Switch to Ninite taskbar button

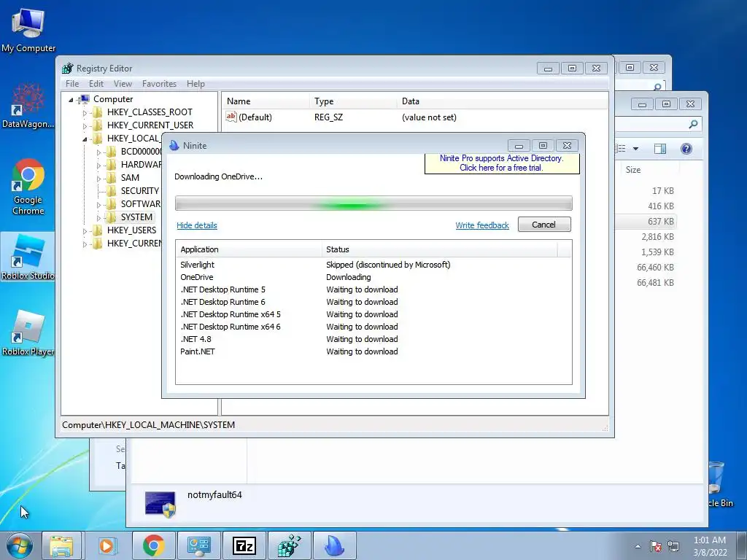tap(334, 545)
